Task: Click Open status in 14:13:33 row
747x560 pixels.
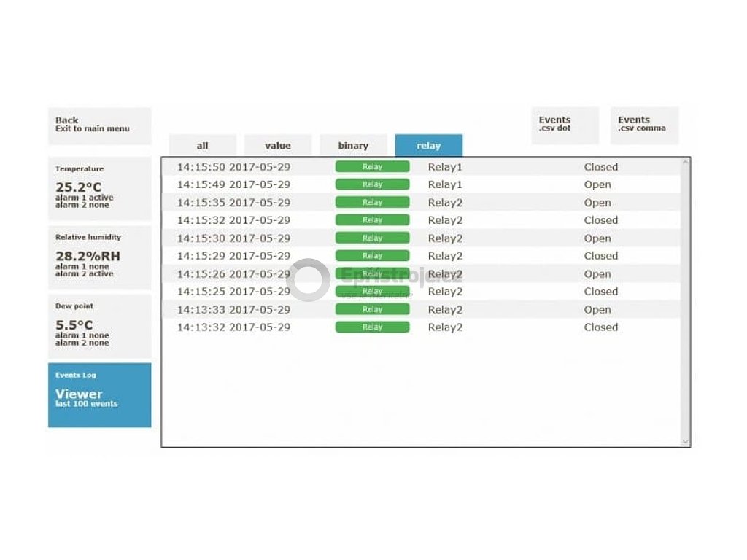Action: (597, 310)
